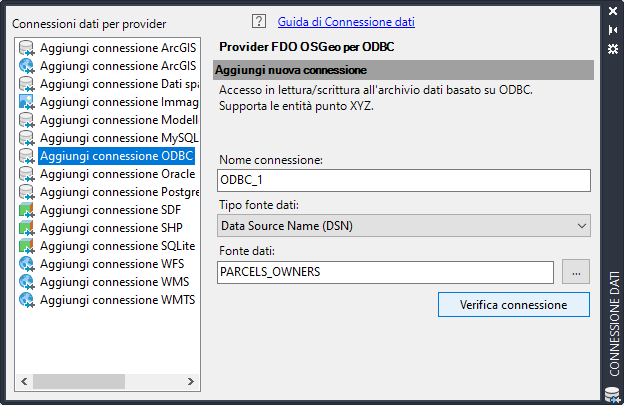Open the Tipo fonte dati dropdown
This screenshot has height=405, width=624.
[404, 226]
